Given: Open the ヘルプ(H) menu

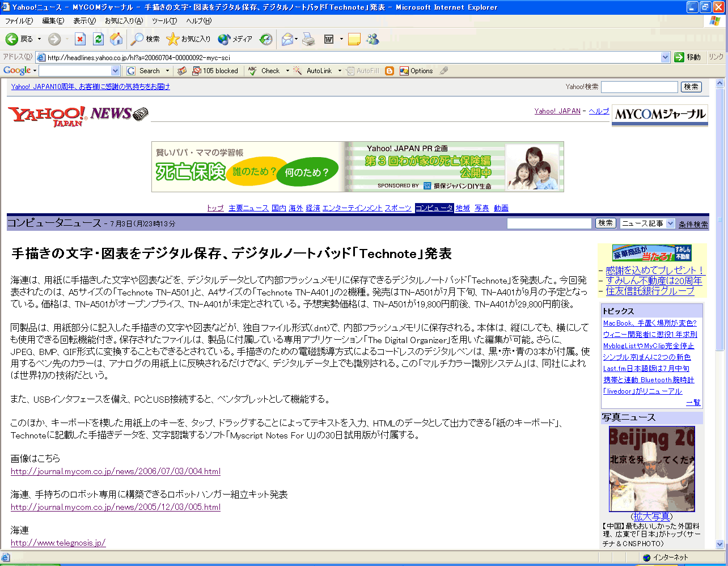Looking at the screenshot, I should pos(199,21).
